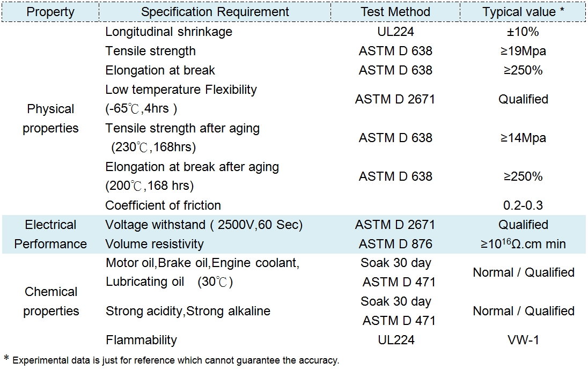
Task: Select the Physical properties category cell
Action: 50,119
